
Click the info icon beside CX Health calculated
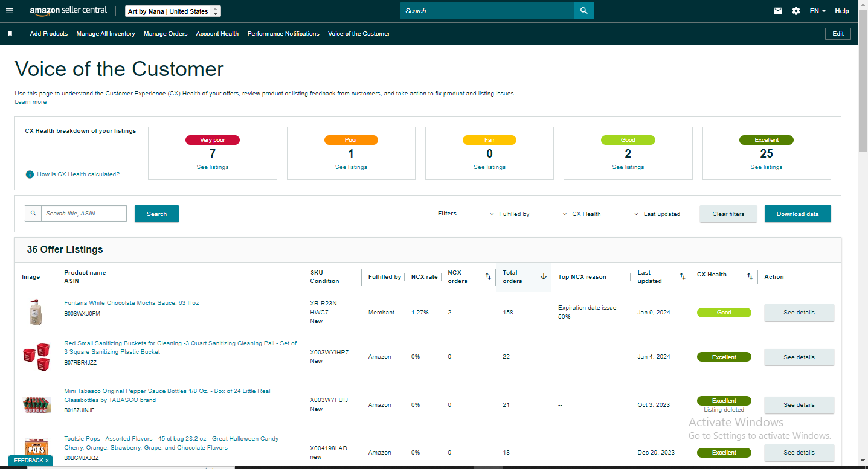(30, 174)
